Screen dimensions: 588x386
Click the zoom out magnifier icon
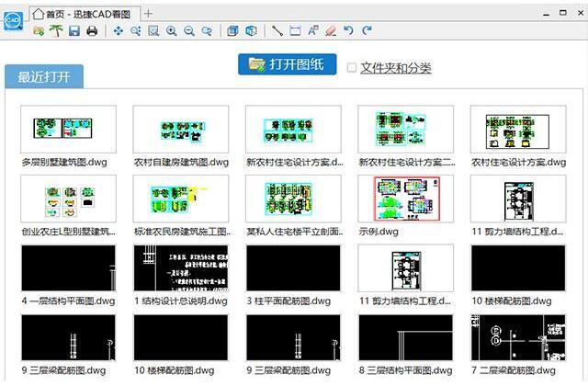(188, 31)
